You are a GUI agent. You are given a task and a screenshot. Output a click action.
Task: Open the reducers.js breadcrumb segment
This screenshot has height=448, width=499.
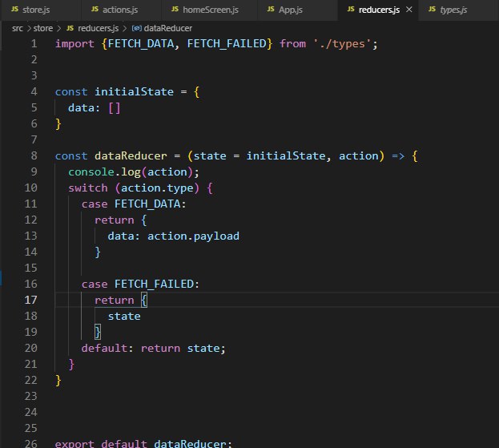pyautogui.click(x=98, y=28)
